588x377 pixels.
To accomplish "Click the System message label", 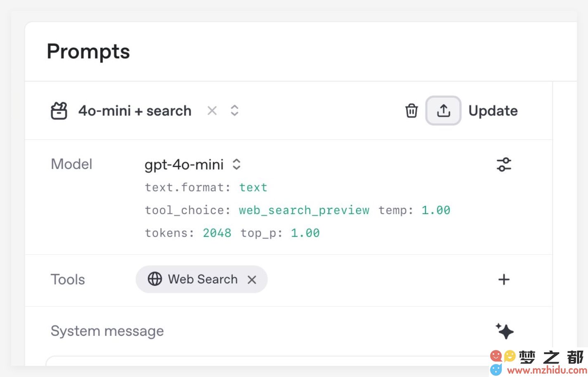I will click(107, 331).
